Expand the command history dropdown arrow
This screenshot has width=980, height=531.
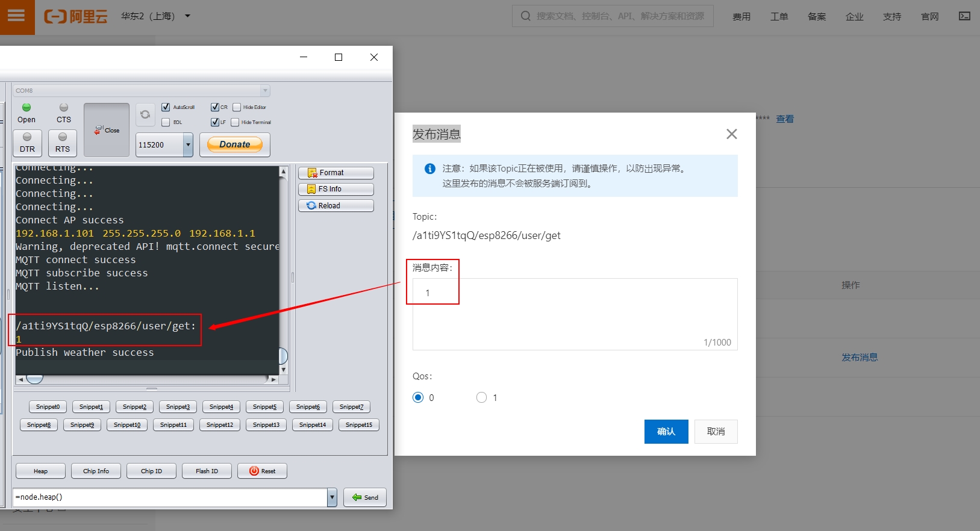[x=332, y=497]
